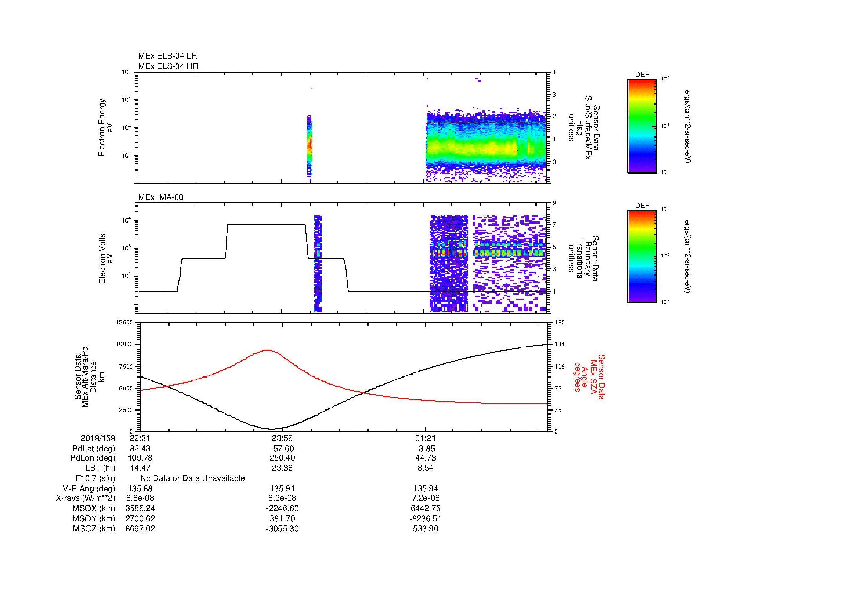Click the MSOZ value '8697.02'
This screenshot has width=868, height=613.
point(140,529)
